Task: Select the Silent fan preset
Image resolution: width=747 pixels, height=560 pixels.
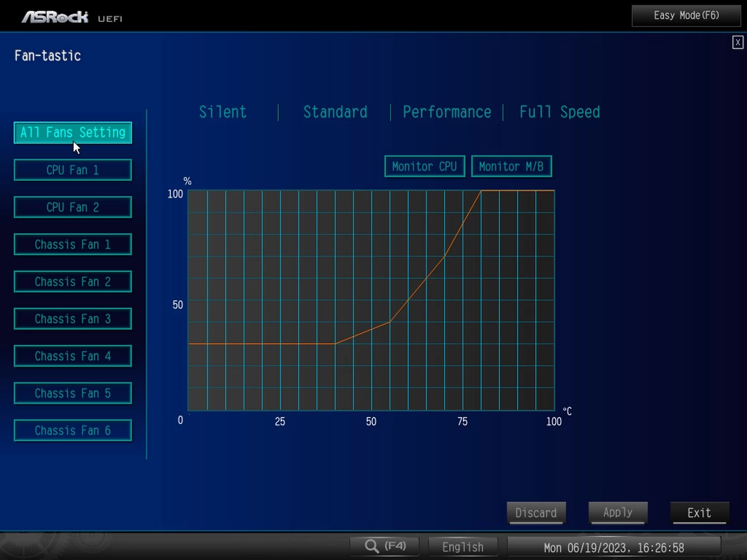Action: tap(223, 112)
